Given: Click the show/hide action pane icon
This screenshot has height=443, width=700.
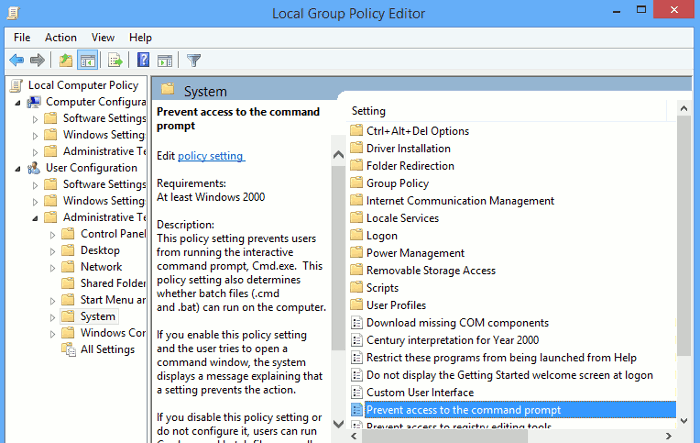Looking at the screenshot, I should (x=165, y=60).
